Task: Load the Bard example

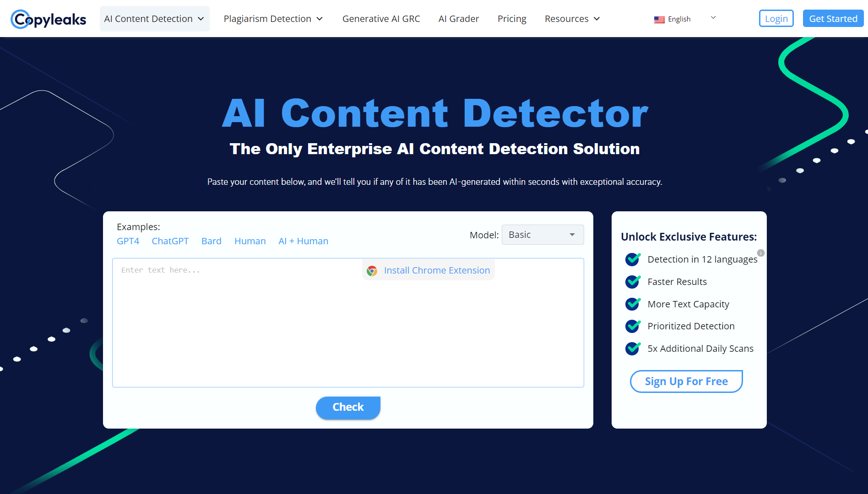Action: pyautogui.click(x=211, y=241)
